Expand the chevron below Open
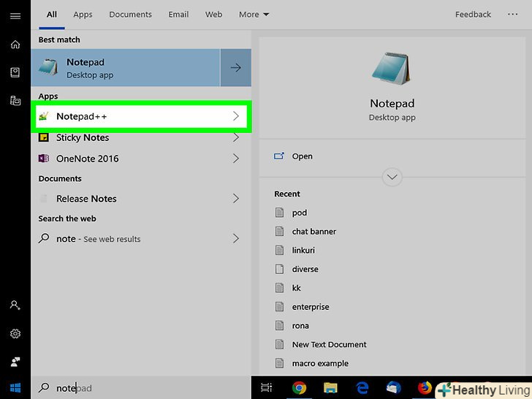The height and width of the screenshot is (399, 532). (x=392, y=177)
